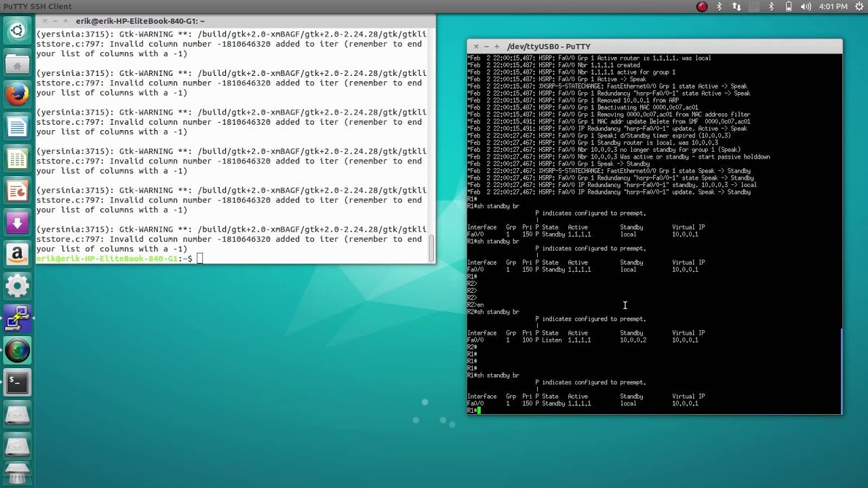Open the Files manager from the launcher
The height and width of the screenshot is (488, 868).
coord(17,63)
